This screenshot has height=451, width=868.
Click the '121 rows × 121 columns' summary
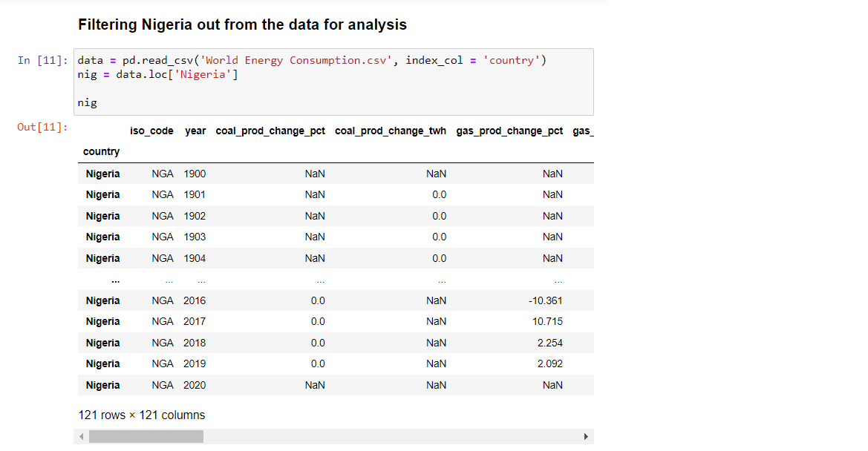click(x=142, y=415)
